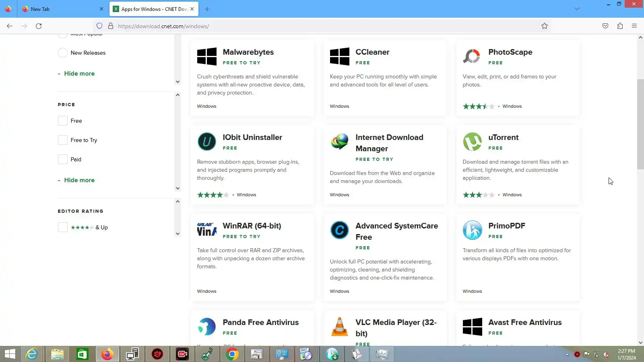Enable the four stars & Up rating filter

click(x=63, y=227)
